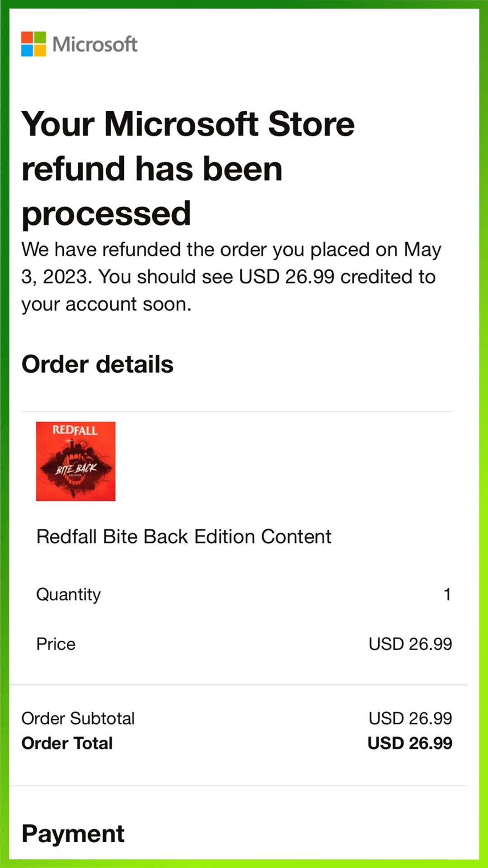Click the 'your account soon' text line
The image size is (488, 868).
coord(106,304)
